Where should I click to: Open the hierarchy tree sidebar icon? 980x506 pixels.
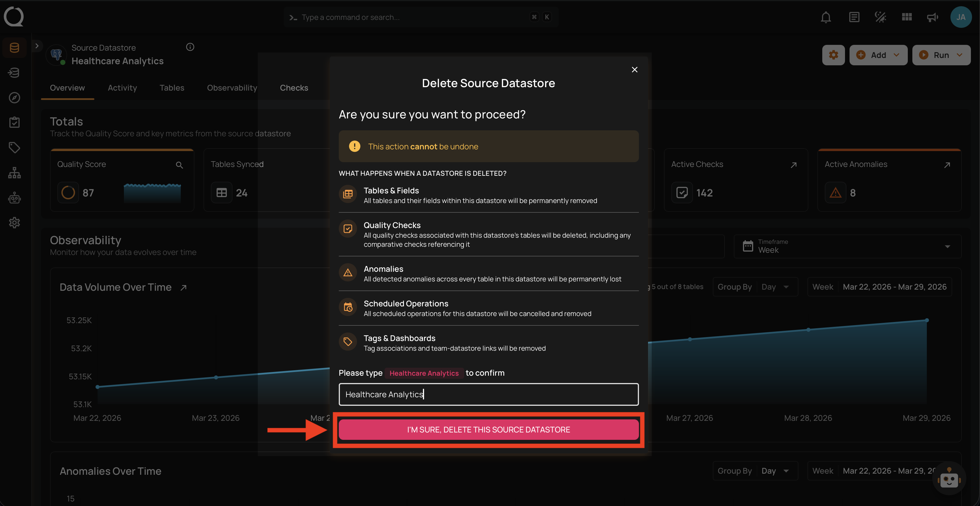pos(14,173)
